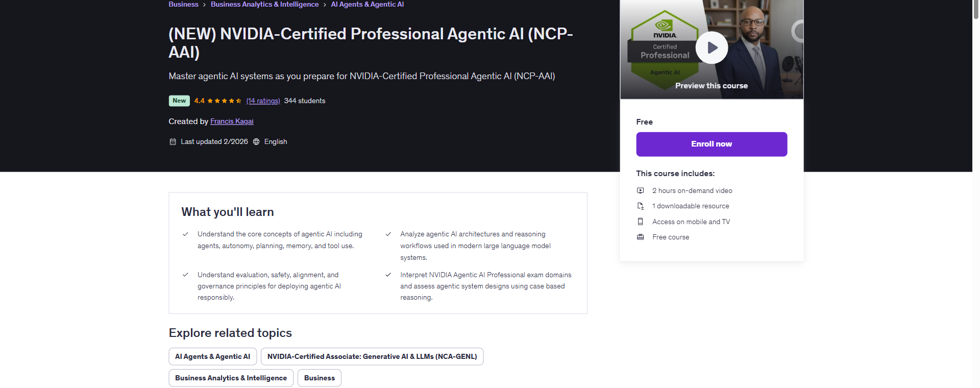This screenshot has width=980, height=388.
Task: Click the mobile access icon
Action: click(x=640, y=222)
